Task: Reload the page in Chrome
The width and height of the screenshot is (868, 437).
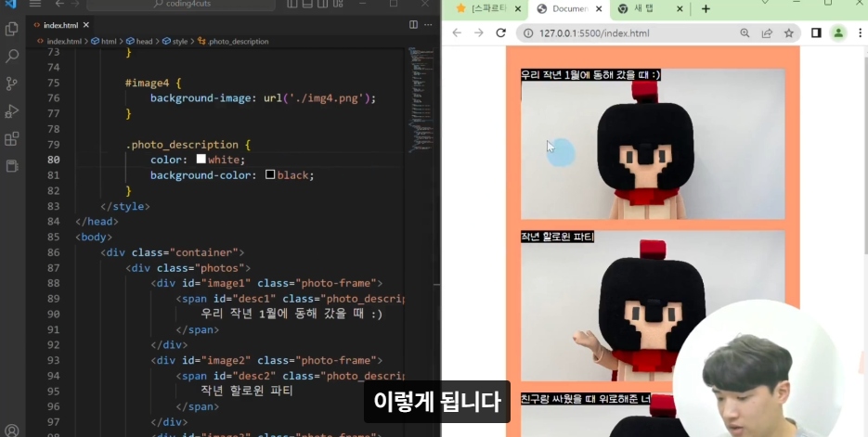Action: 501,33
